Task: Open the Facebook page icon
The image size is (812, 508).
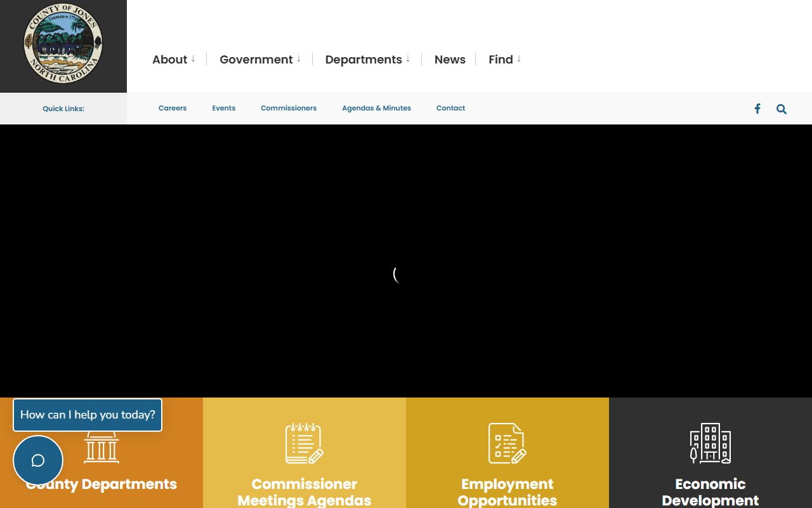Action: pyautogui.click(x=757, y=109)
